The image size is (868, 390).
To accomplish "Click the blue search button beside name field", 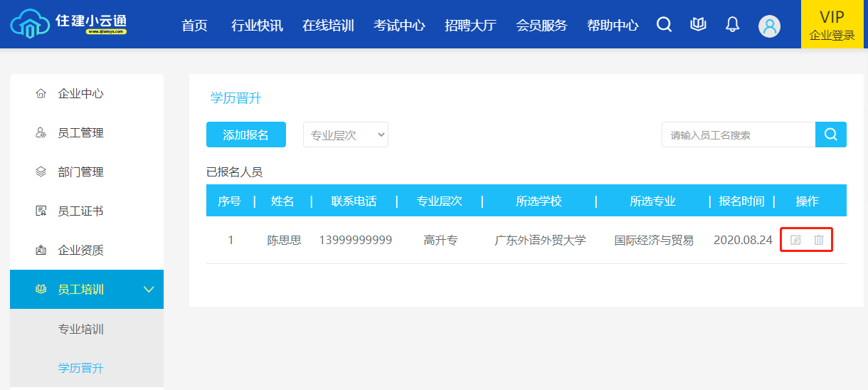I will [x=830, y=135].
